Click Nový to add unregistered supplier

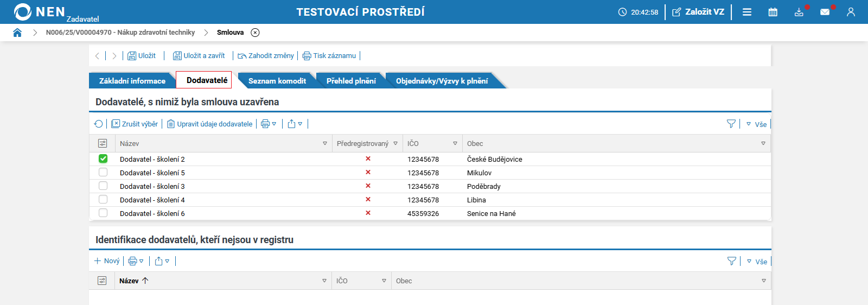[107, 261]
